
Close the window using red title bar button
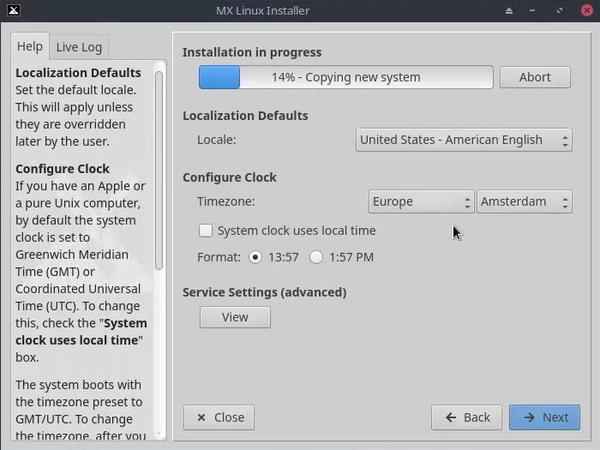[587, 10]
